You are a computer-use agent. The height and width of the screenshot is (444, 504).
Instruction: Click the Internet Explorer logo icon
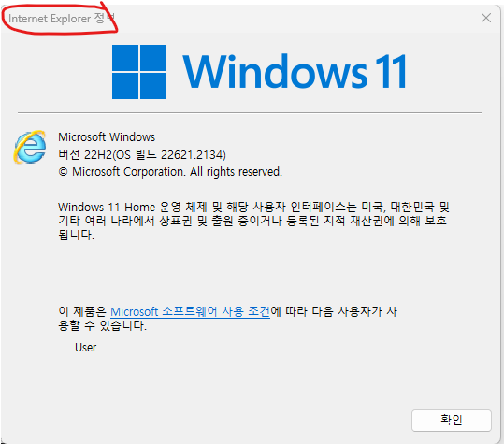coord(30,147)
